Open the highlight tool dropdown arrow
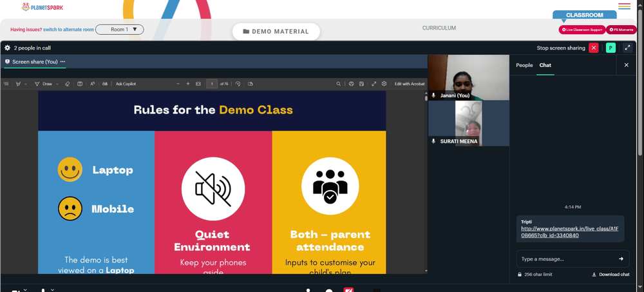 pyautogui.click(x=26, y=84)
